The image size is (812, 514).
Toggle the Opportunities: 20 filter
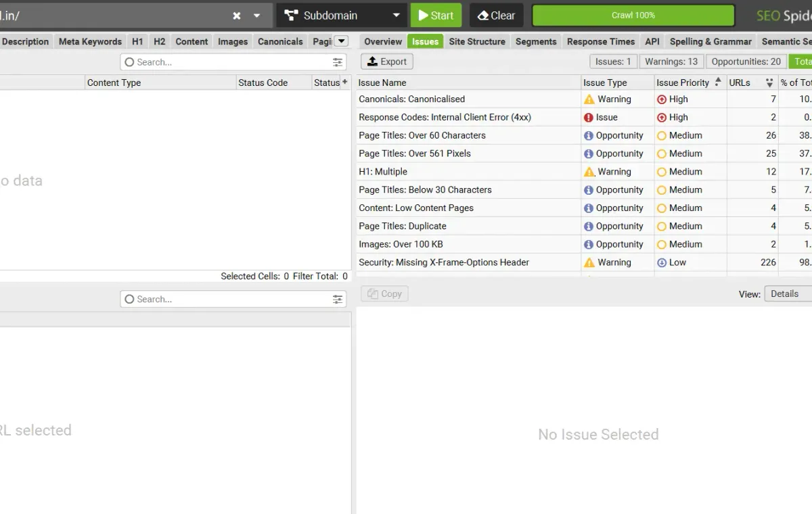click(x=746, y=62)
